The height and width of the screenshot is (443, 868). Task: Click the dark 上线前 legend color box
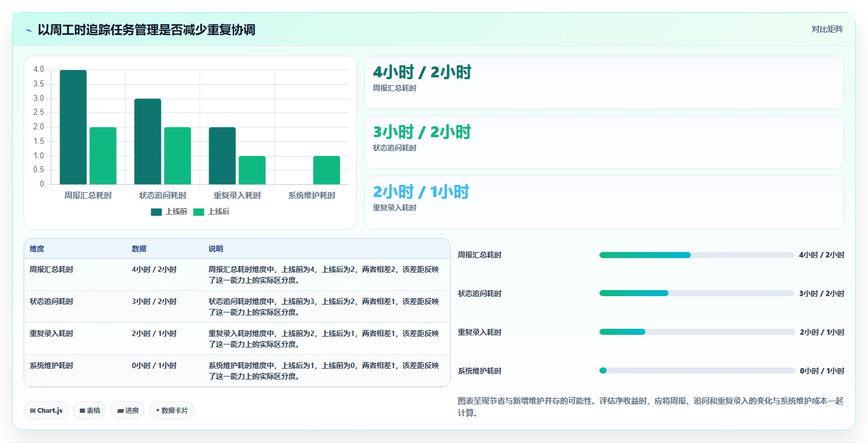click(x=156, y=212)
